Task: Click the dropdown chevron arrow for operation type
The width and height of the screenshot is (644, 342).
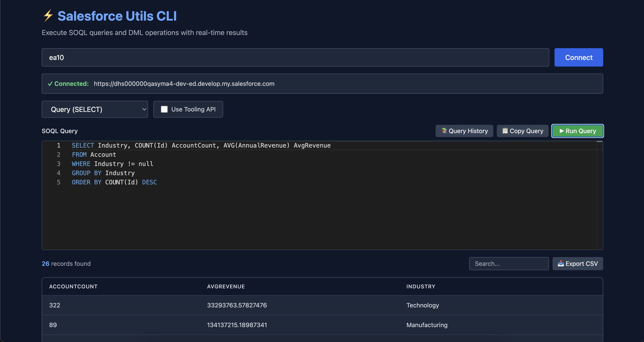Action: (x=144, y=109)
